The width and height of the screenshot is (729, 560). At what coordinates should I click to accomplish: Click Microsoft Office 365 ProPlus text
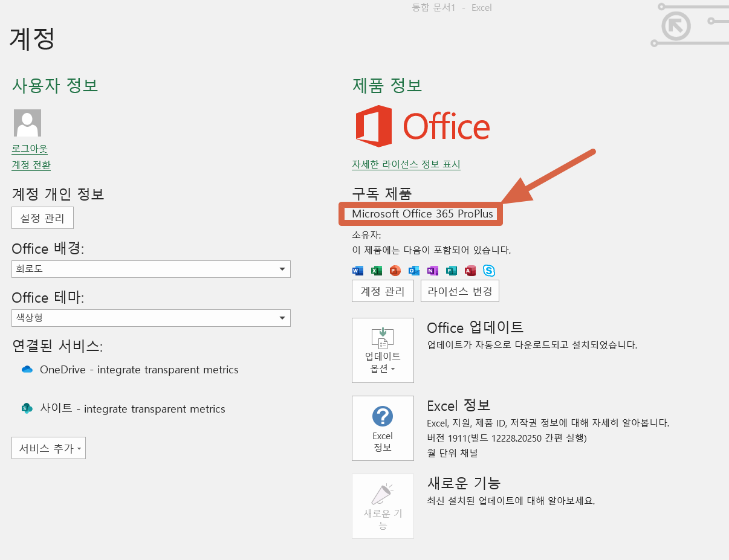[423, 214]
